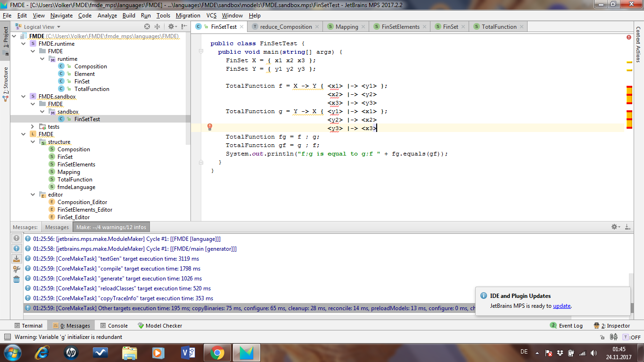Expand the tests node in the tree

[x=33, y=127]
